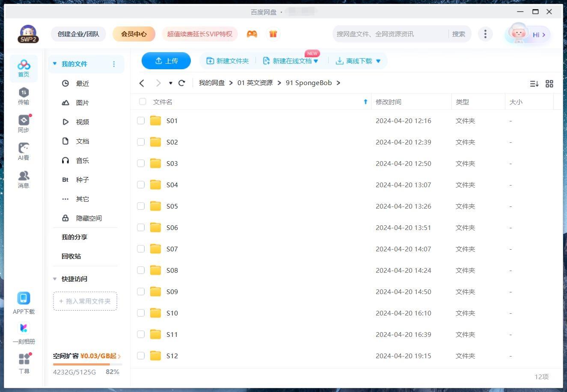Click the 上传 upload button
This screenshot has width=567, height=392.
point(166,61)
